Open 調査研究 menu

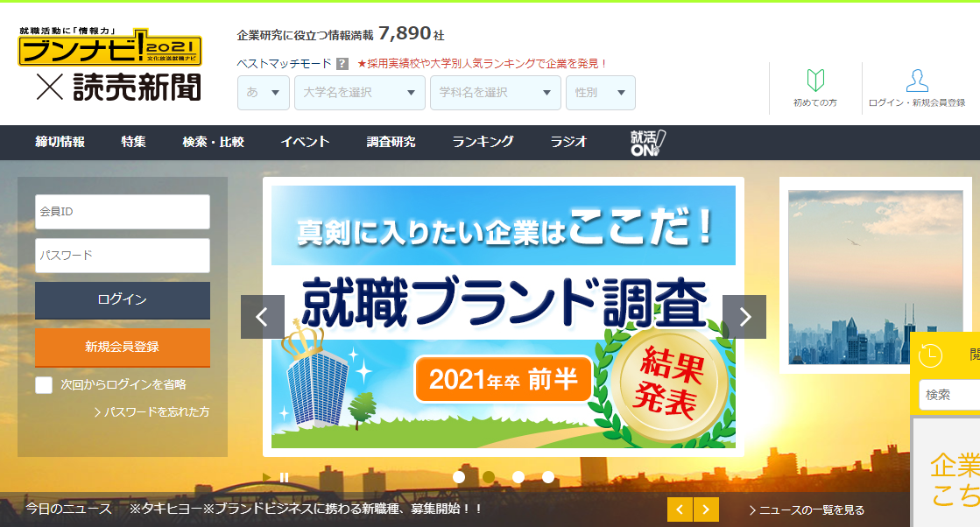click(x=391, y=142)
